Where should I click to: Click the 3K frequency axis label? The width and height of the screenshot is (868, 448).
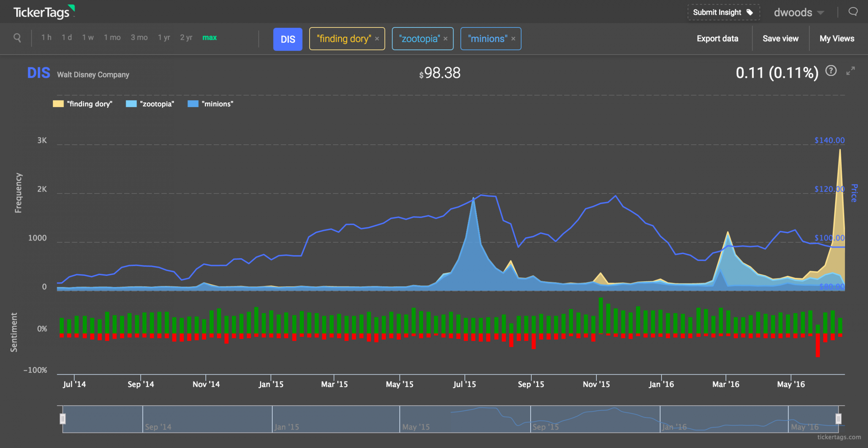42,141
